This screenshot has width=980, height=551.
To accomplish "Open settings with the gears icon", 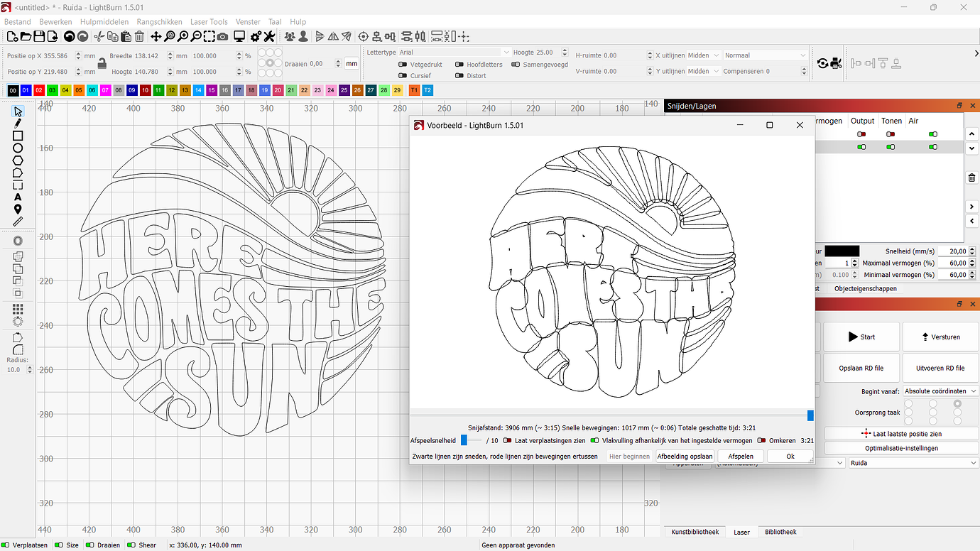I will [x=256, y=36].
